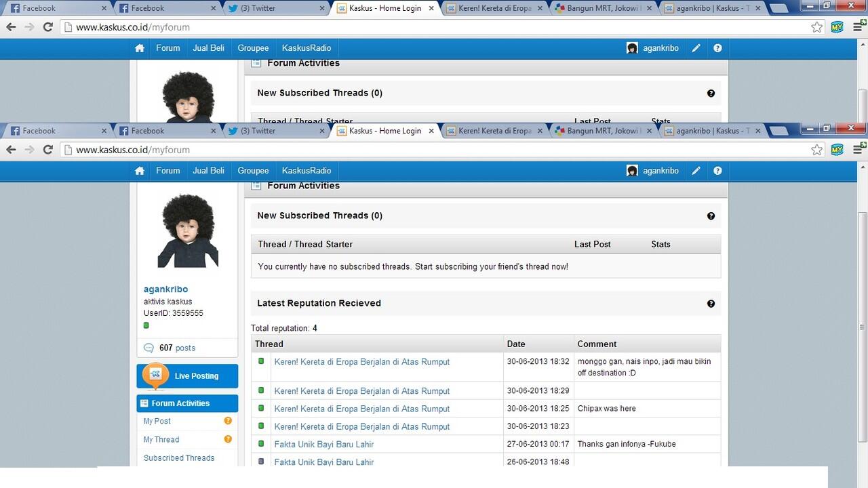Close Twitter tab in lower window

[x=323, y=131]
